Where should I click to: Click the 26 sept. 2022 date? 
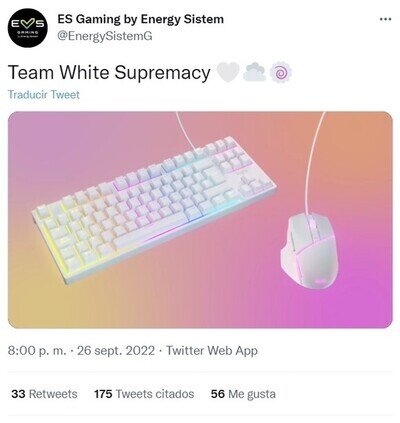pyautogui.click(x=116, y=351)
